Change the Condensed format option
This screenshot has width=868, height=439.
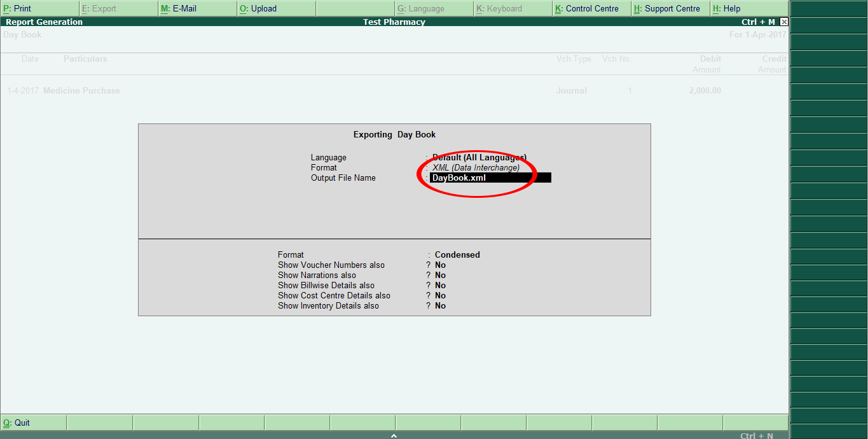[x=457, y=254]
